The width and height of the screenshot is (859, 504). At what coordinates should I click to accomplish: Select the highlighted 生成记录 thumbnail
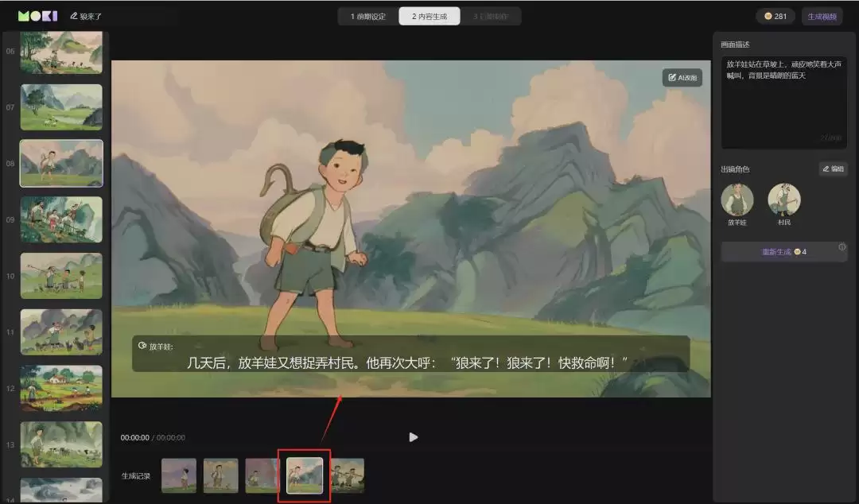(x=303, y=475)
